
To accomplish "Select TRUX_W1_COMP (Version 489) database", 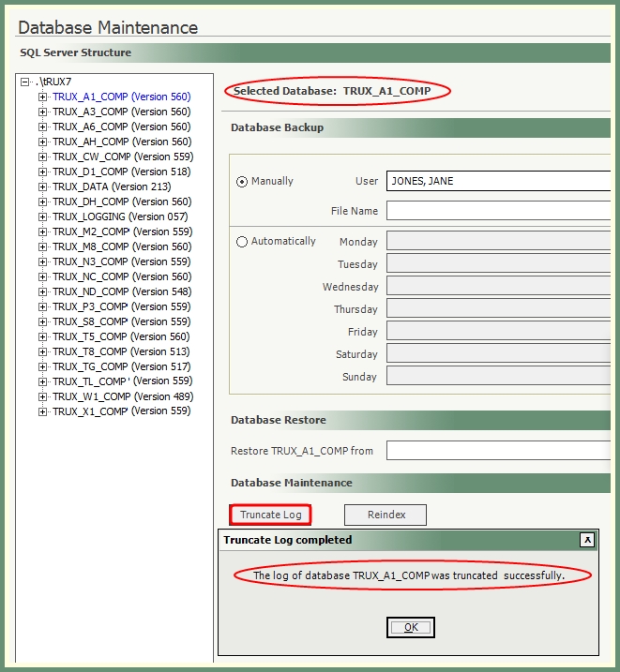I will click(122, 396).
